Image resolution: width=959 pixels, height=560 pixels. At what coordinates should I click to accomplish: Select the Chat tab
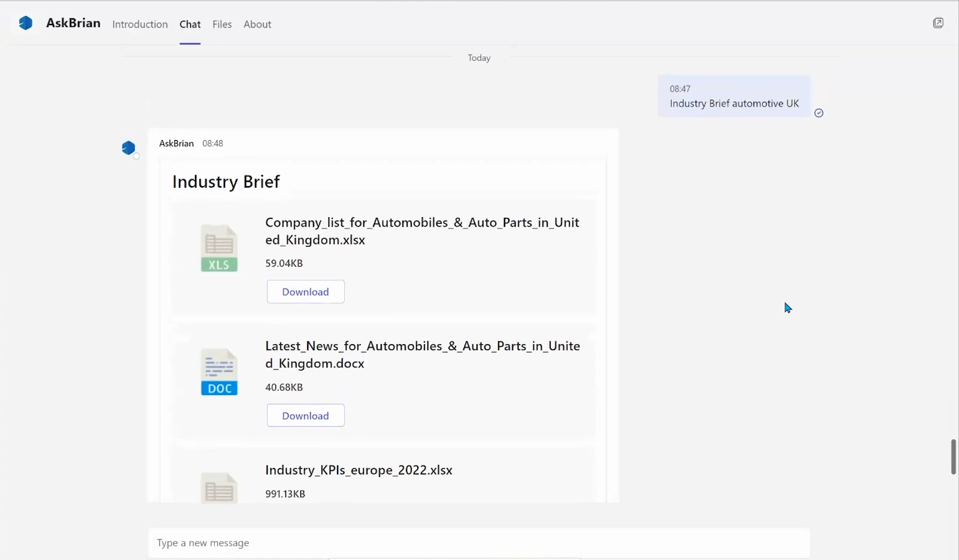tap(190, 24)
